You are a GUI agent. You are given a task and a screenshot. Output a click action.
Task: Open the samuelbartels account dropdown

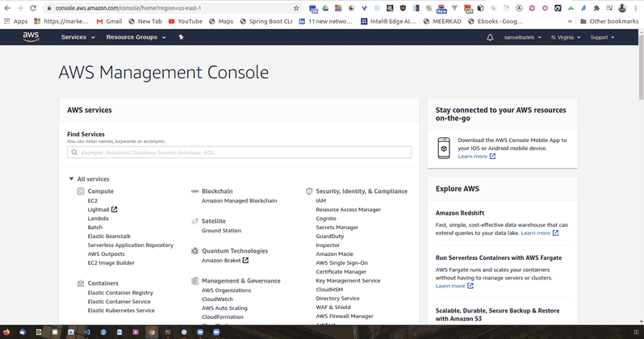point(522,37)
